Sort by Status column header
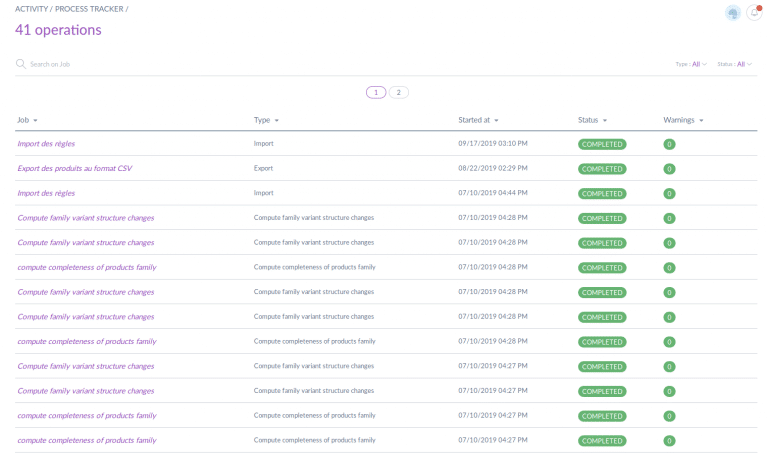The width and height of the screenshot is (768, 457). click(x=592, y=120)
